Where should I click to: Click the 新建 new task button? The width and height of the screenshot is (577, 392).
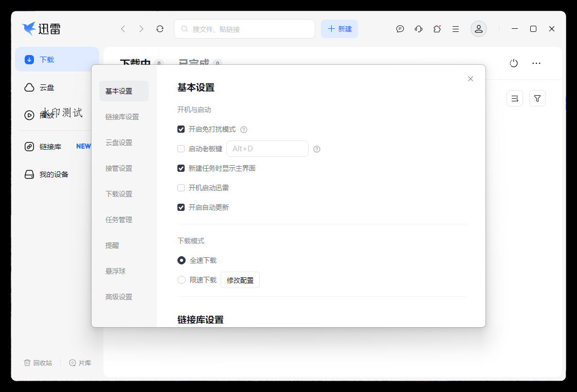339,29
